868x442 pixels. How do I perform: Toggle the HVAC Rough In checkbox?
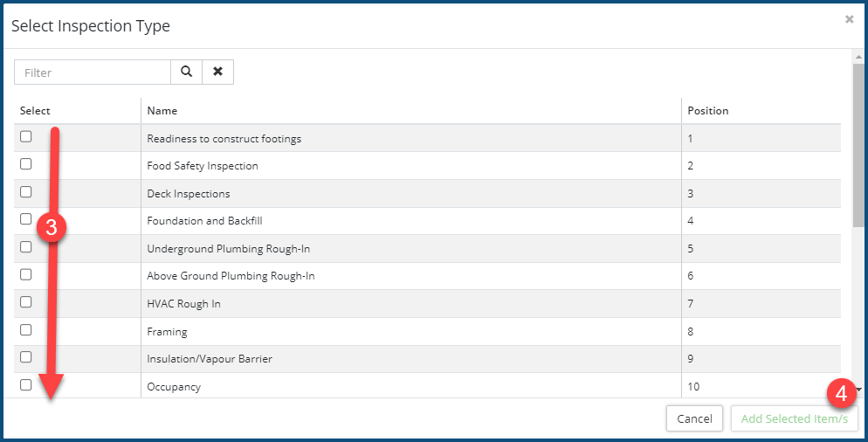coord(26,302)
